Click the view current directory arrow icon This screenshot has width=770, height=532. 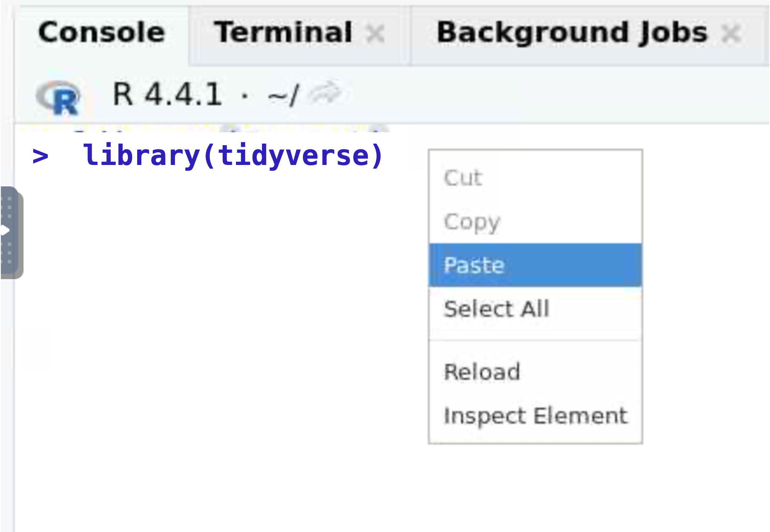pyautogui.click(x=325, y=93)
